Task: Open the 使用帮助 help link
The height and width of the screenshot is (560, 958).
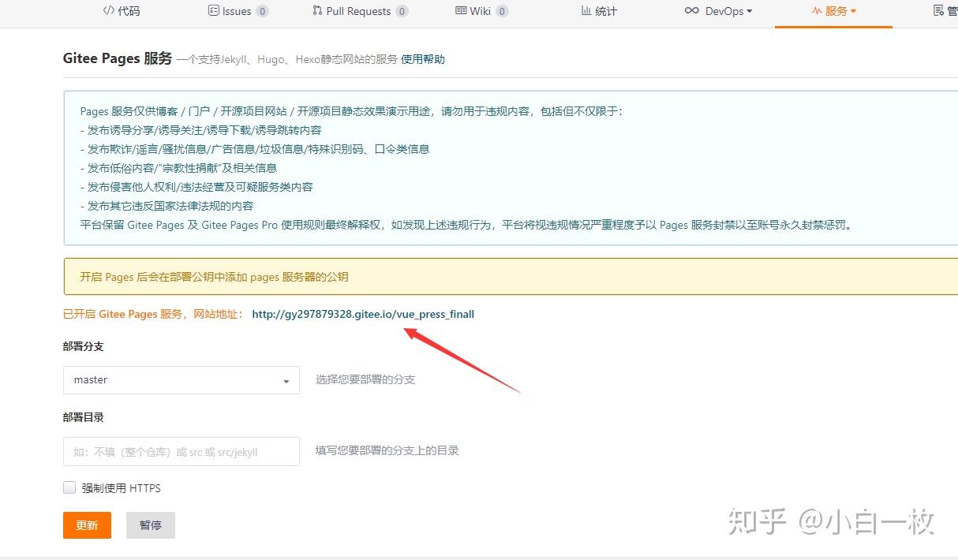Action: pos(422,58)
